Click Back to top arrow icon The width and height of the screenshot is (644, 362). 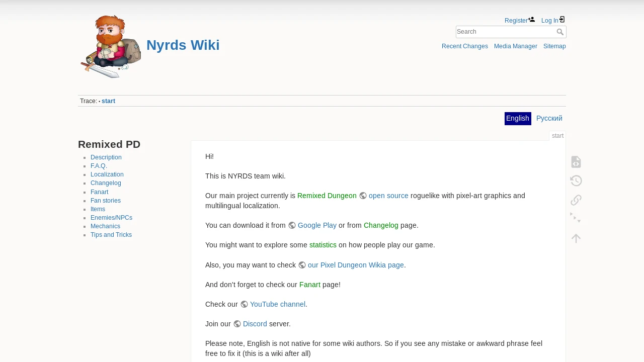click(576, 238)
